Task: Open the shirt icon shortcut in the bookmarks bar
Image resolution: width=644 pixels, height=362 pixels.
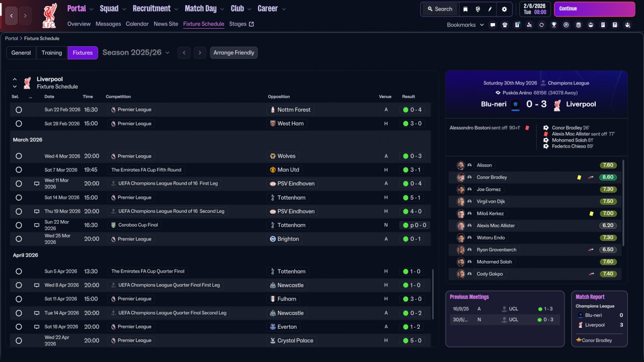Action: pos(505,25)
